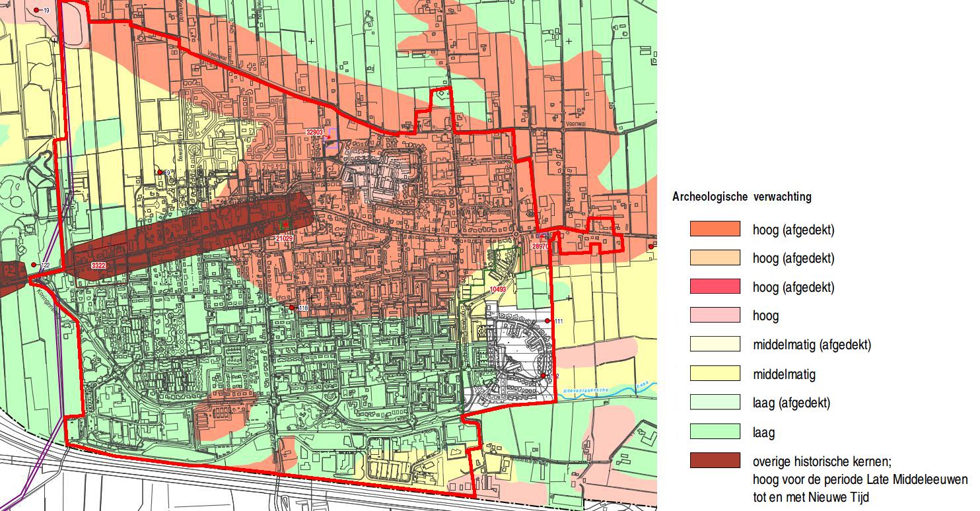Click the red dot marker numbered 19
980x511 pixels.
point(38,11)
